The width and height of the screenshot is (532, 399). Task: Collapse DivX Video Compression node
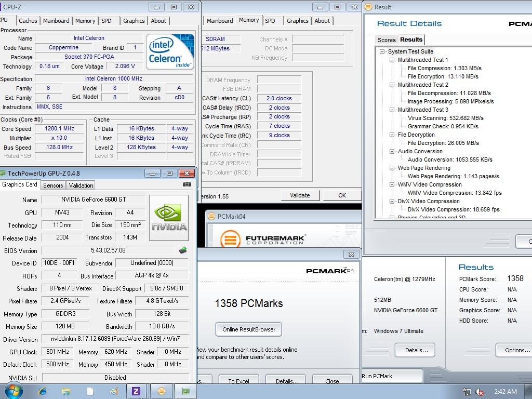click(x=392, y=201)
